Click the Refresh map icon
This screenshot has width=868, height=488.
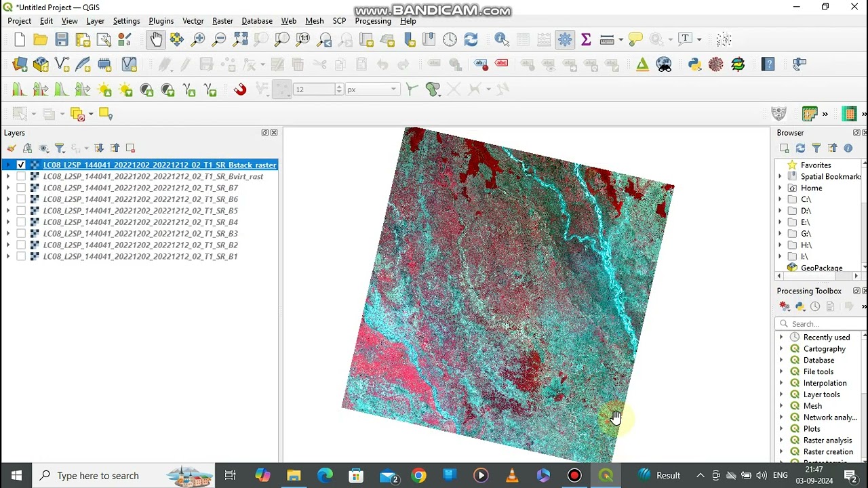pyautogui.click(x=471, y=39)
